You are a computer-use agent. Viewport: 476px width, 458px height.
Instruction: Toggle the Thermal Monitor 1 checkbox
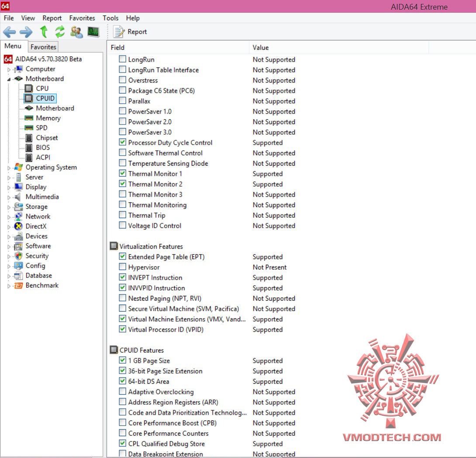tap(122, 173)
